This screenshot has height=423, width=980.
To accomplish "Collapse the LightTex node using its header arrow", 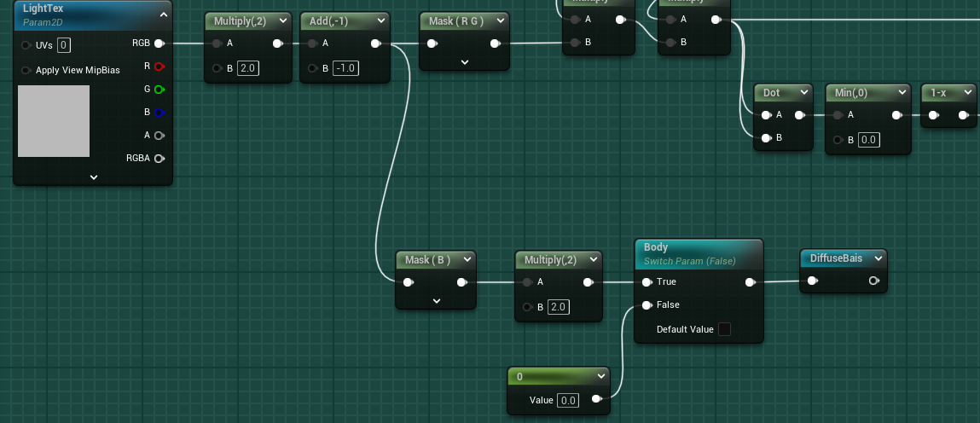I will 162,14.
